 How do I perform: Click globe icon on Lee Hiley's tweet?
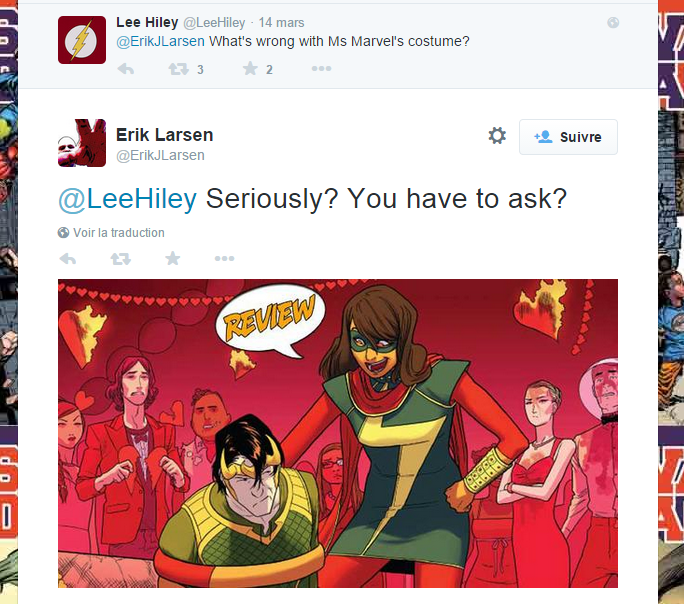point(613,23)
